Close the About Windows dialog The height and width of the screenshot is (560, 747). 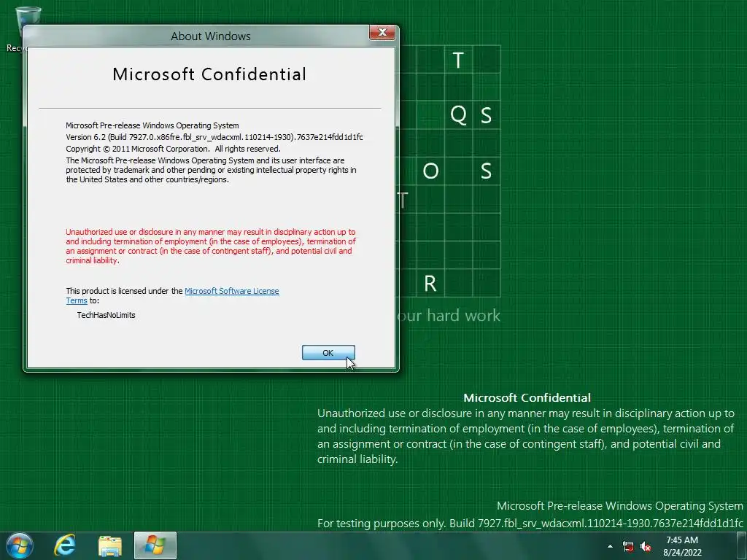tap(382, 32)
